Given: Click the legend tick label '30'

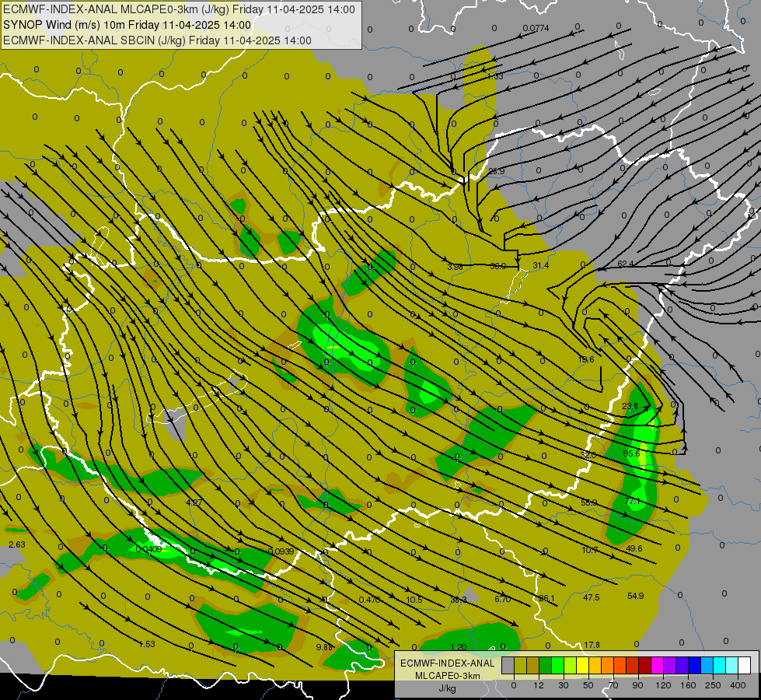Looking at the screenshot, I should tap(564, 685).
